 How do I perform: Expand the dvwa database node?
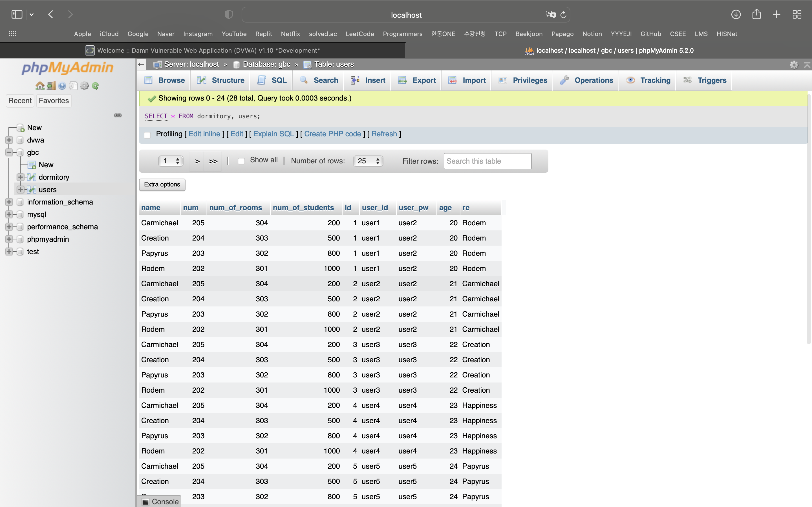point(9,140)
